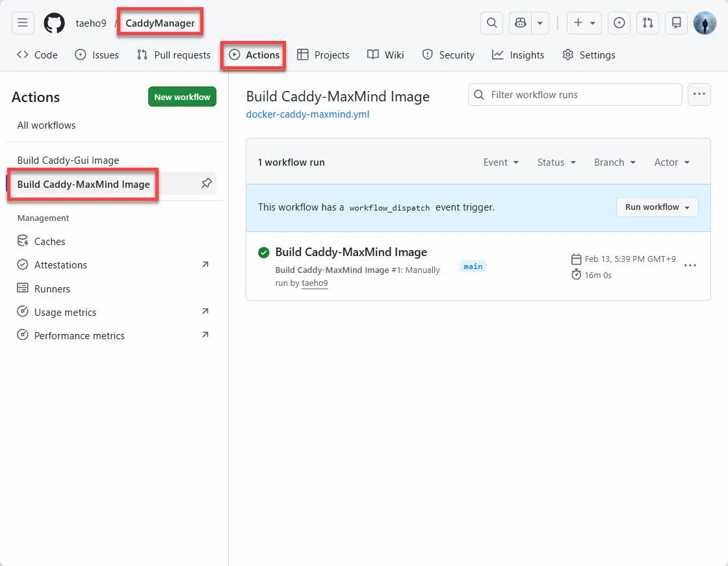Switch to the Actions tab
The image size is (728, 566).
pyautogui.click(x=253, y=55)
